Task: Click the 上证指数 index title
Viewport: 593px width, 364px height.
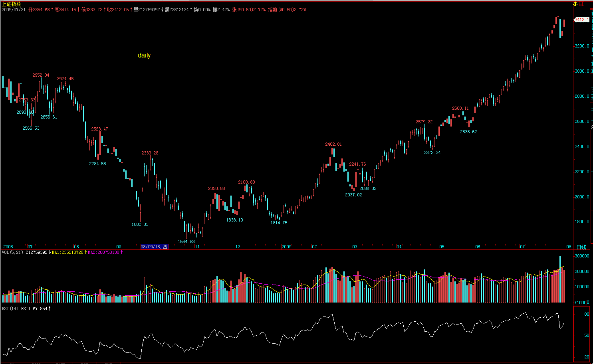Action: tap(12, 4)
